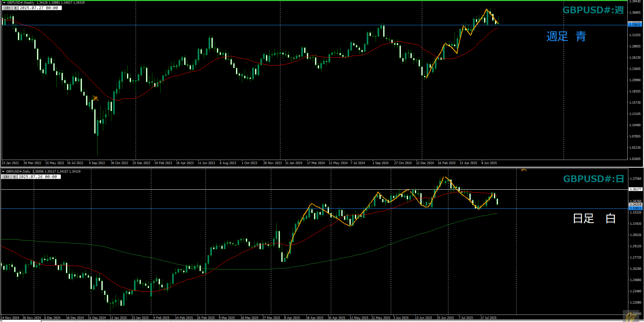Select the orange arrow marker atop the daily chart

[524, 170]
